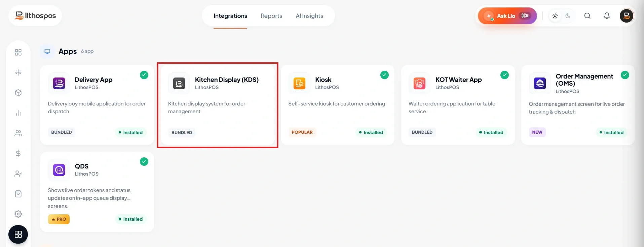
Task: Click the green checkmark on the KOT Waiter App card
Action: (x=504, y=75)
